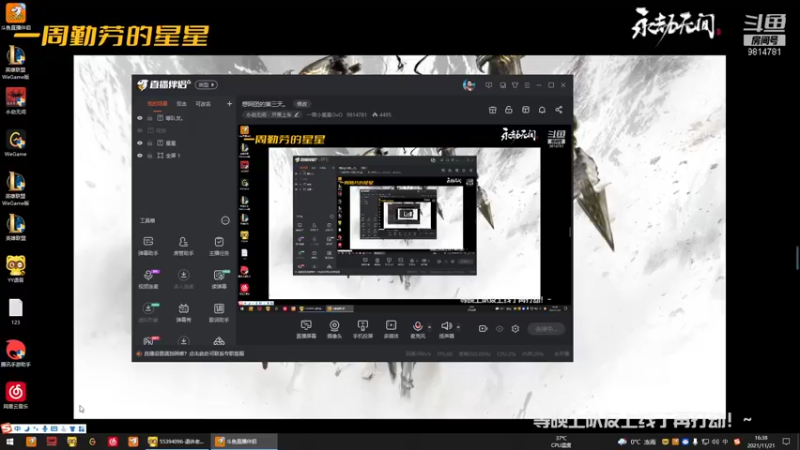This screenshot has height=450, width=800.
Task: Toggle visibility eye of the 等队友 source
Action: tap(140, 118)
